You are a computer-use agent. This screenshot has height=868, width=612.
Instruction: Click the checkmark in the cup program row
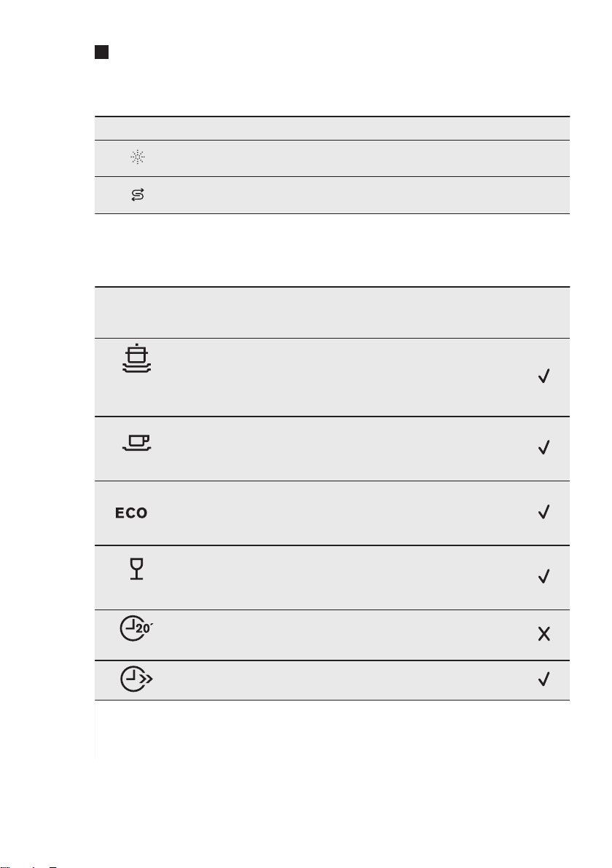click(544, 448)
